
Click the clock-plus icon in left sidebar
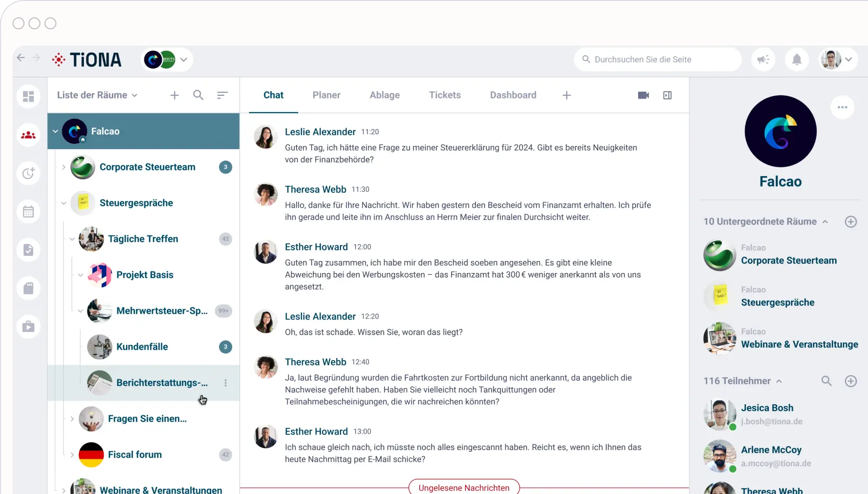coord(29,173)
